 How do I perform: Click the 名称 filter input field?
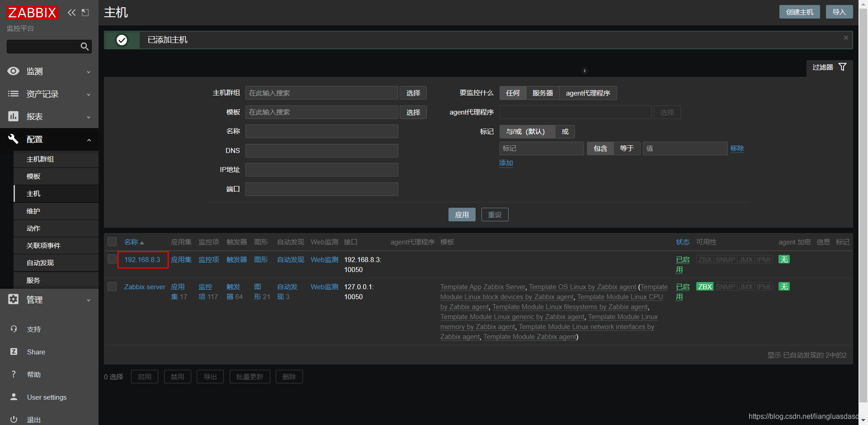pos(322,131)
